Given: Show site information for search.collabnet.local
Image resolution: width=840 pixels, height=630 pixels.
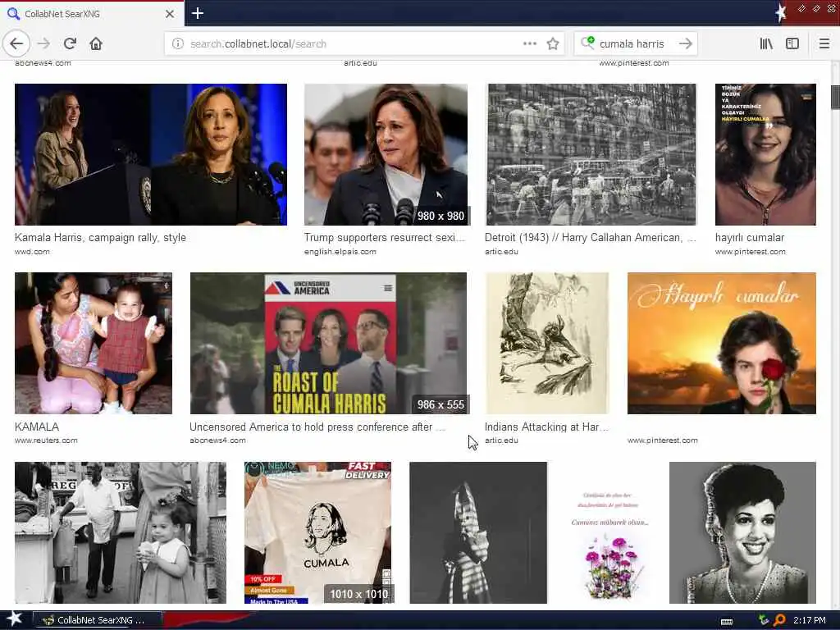Looking at the screenshot, I should coord(178,44).
